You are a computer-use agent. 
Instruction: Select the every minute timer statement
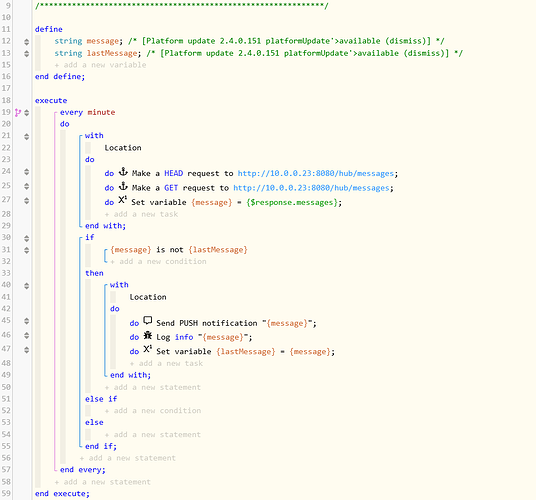[88, 112]
